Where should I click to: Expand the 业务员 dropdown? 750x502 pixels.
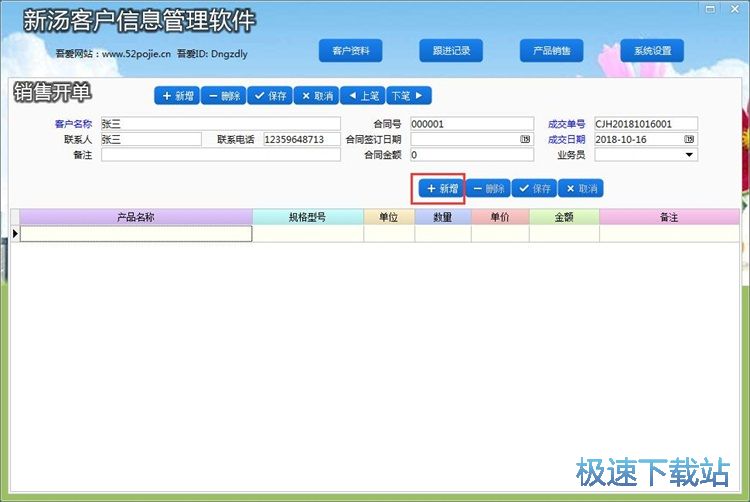[x=689, y=154]
